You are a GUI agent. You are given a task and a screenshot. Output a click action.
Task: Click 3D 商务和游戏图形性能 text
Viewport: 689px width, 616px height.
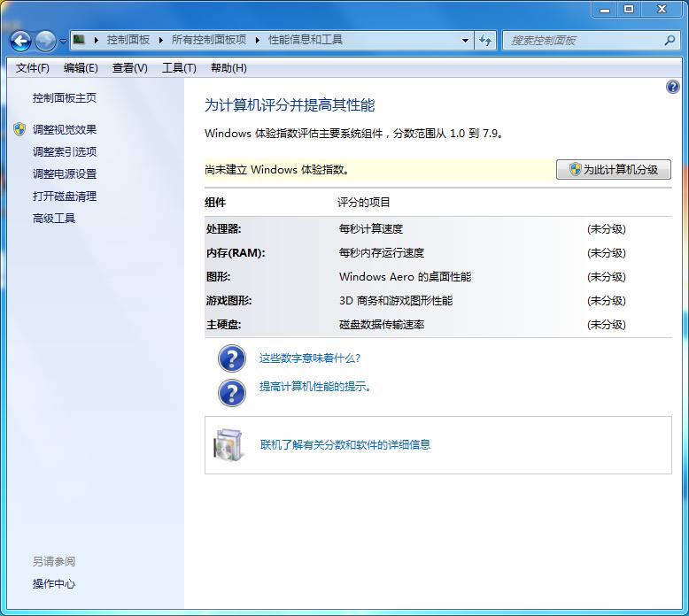tap(396, 301)
